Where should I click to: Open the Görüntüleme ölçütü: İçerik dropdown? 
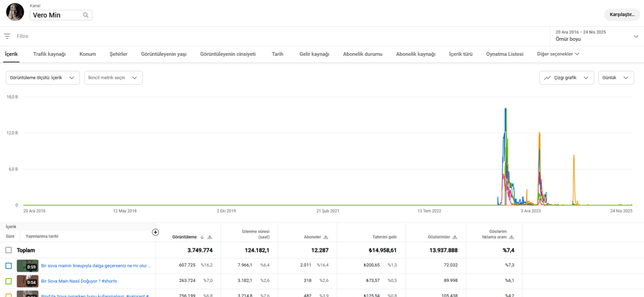(43, 78)
